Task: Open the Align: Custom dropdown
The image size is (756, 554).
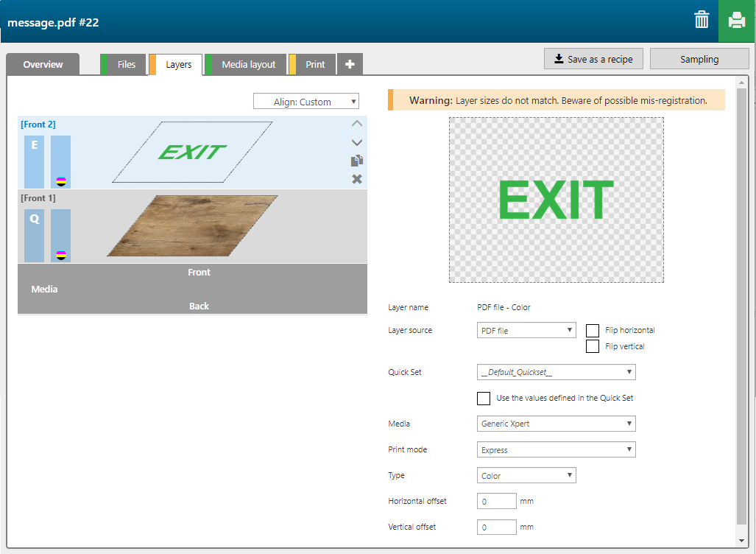Action: pyautogui.click(x=305, y=102)
